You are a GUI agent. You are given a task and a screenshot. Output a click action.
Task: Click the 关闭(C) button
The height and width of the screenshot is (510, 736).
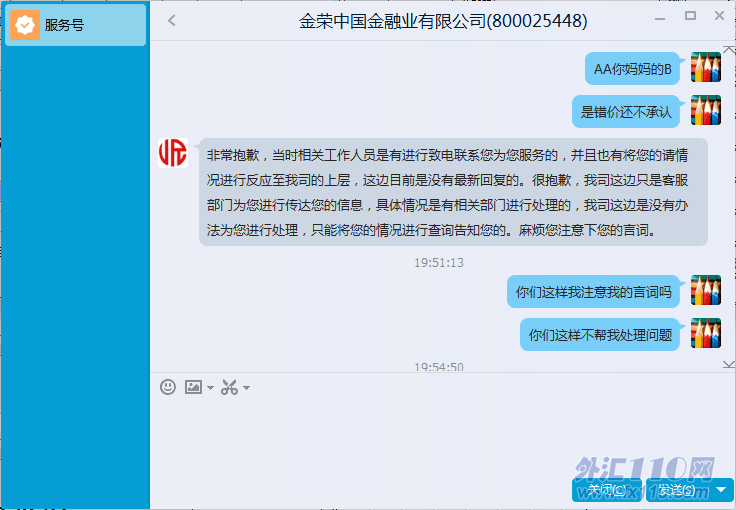[x=607, y=490]
